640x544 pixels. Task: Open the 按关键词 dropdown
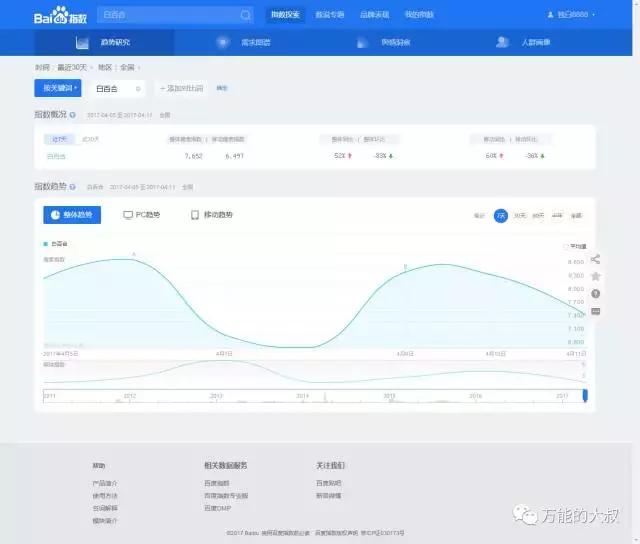coord(58,89)
